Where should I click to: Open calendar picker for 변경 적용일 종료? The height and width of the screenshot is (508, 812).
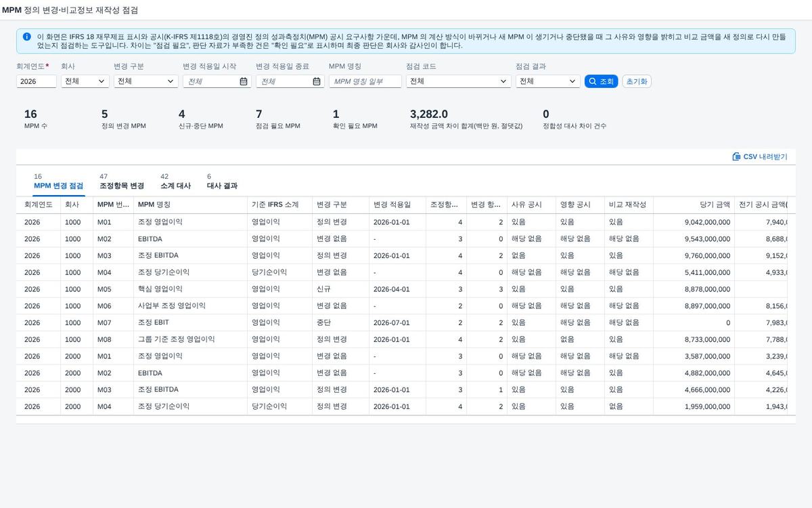point(317,81)
